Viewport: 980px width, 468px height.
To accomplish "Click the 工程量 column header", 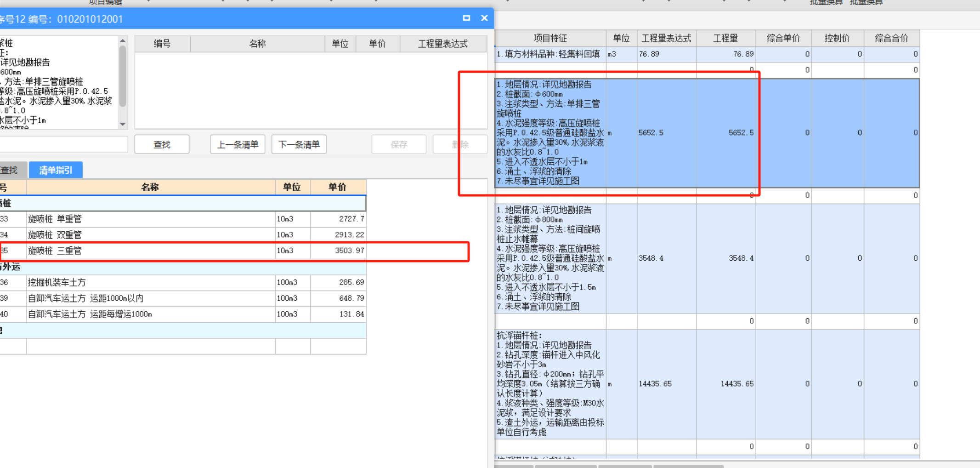I will (725, 38).
